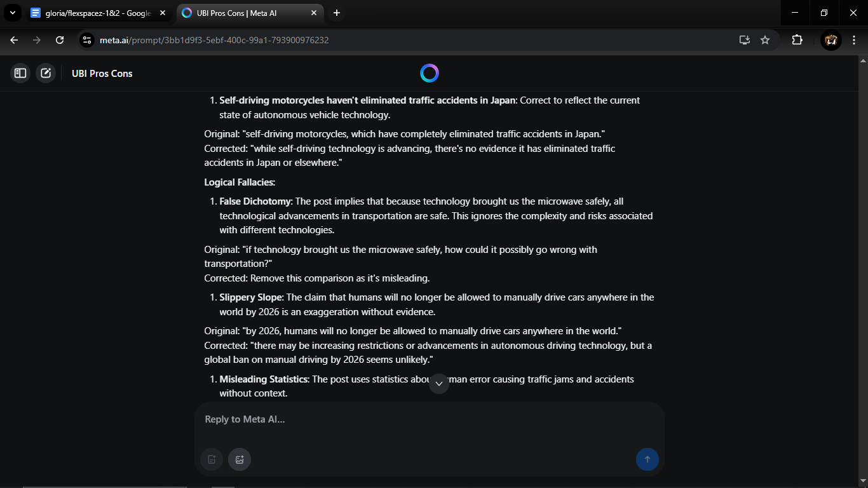Open the image upload icon

tap(240, 459)
